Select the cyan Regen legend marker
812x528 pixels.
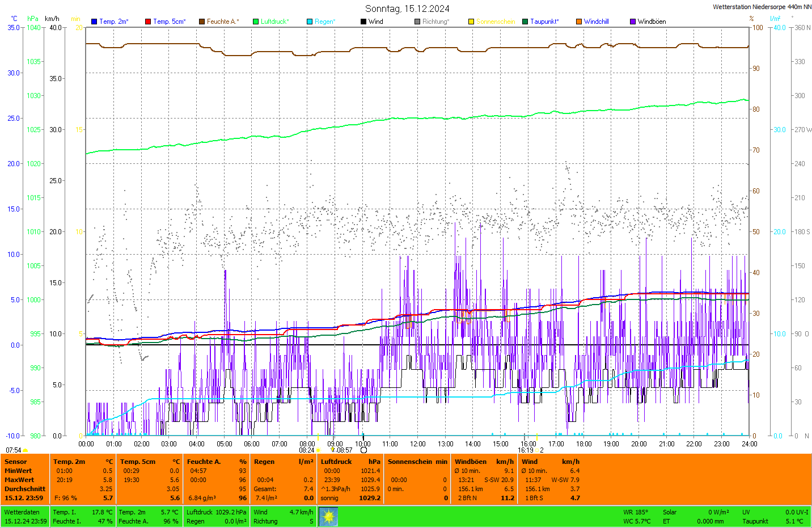click(x=310, y=22)
